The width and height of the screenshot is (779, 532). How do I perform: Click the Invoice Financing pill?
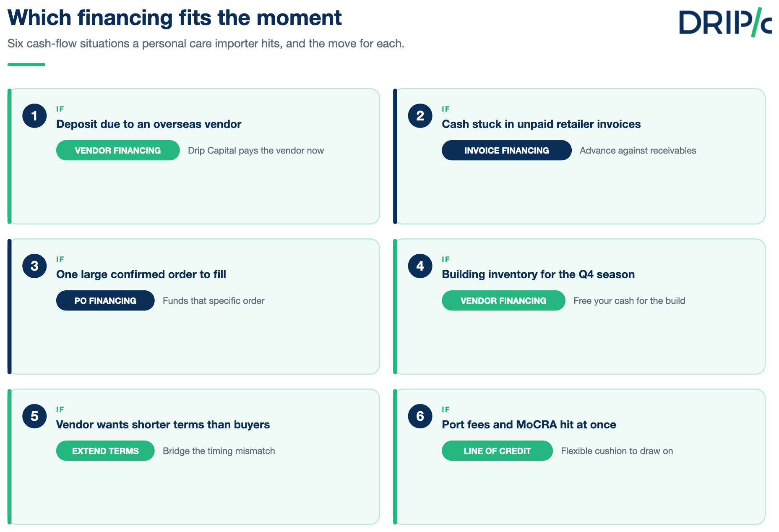(506, 150)
